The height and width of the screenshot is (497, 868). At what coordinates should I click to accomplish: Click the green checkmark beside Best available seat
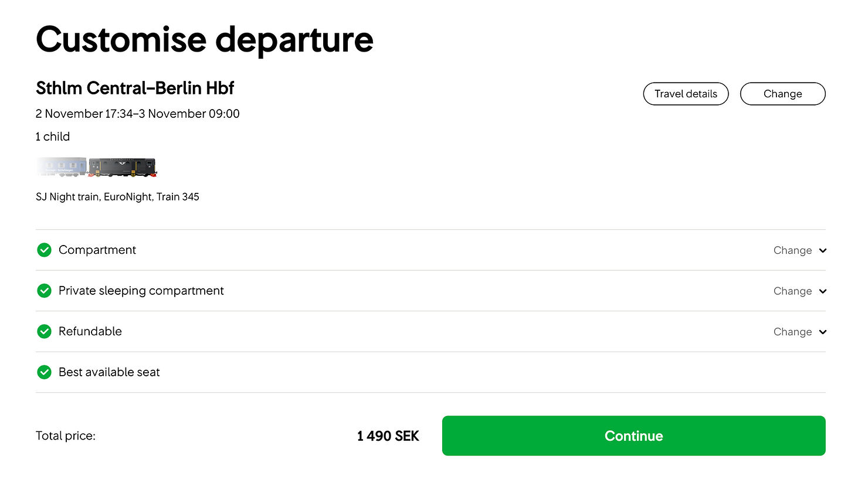44,372
